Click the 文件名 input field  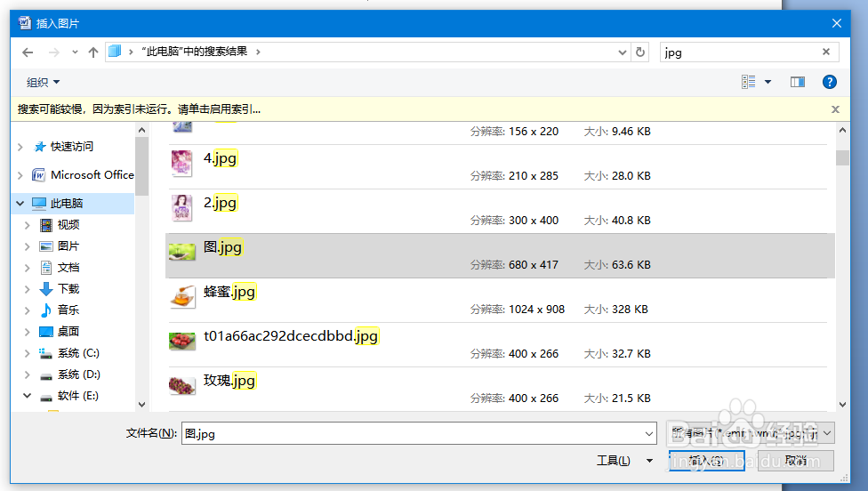418,434
